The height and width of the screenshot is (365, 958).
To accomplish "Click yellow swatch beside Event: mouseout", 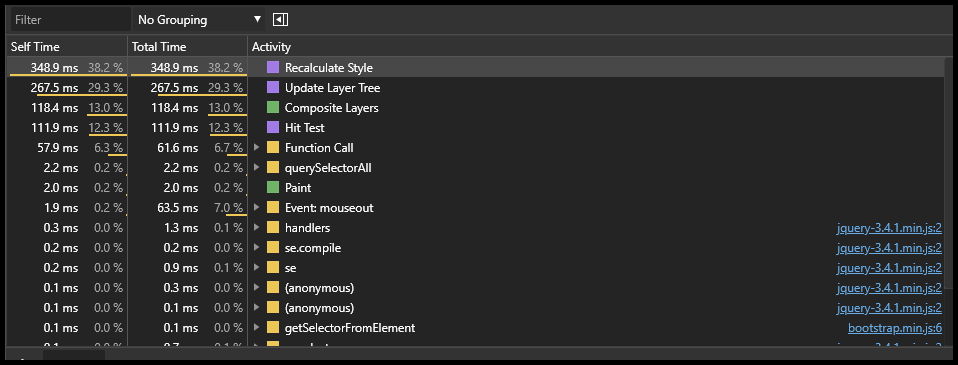I will tap(273, 208).
